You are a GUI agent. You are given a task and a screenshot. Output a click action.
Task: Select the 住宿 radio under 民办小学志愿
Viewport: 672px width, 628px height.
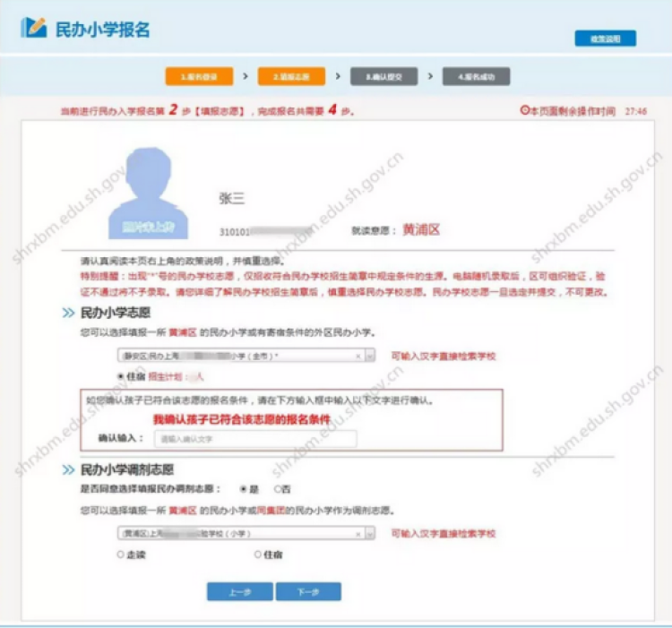coord(121,377)
